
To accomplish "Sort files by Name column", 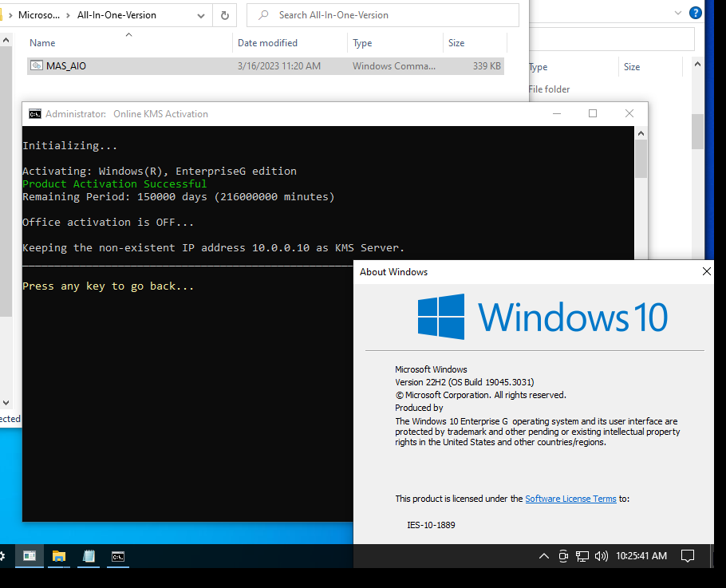I will (x=42, y=42).
